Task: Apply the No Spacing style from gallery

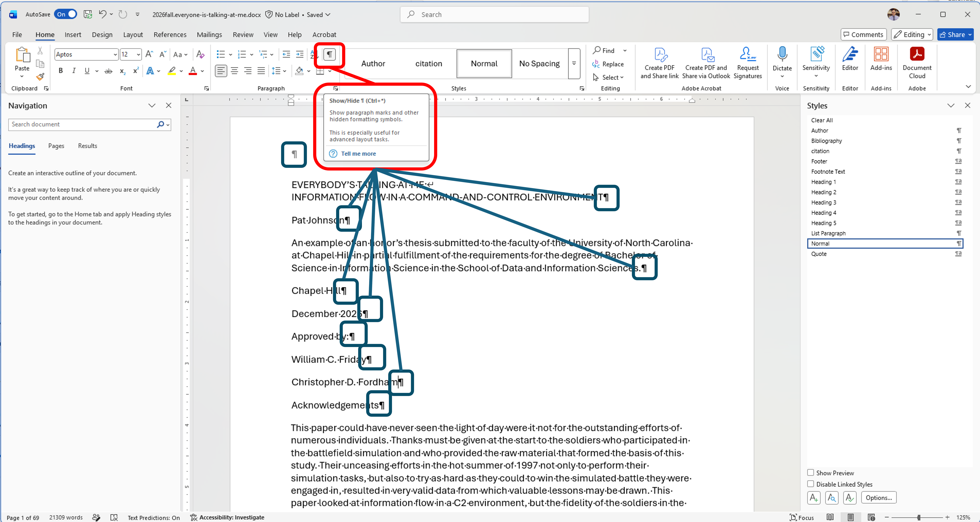Action: (x=539, y=63)
